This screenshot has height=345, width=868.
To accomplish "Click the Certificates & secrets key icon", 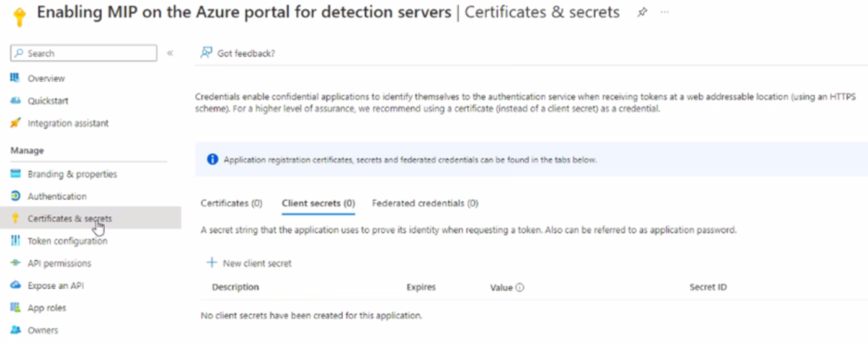I will tap(15, 218).
